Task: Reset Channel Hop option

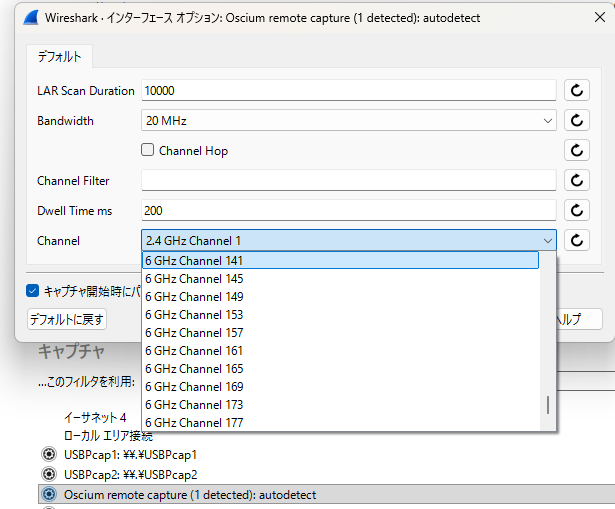Action: (x=577, y=151)
